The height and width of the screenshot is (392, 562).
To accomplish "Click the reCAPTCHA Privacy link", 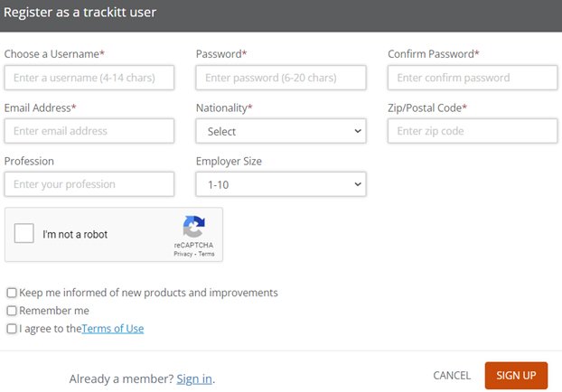I will pyautogui.click(x=183, y=255).
